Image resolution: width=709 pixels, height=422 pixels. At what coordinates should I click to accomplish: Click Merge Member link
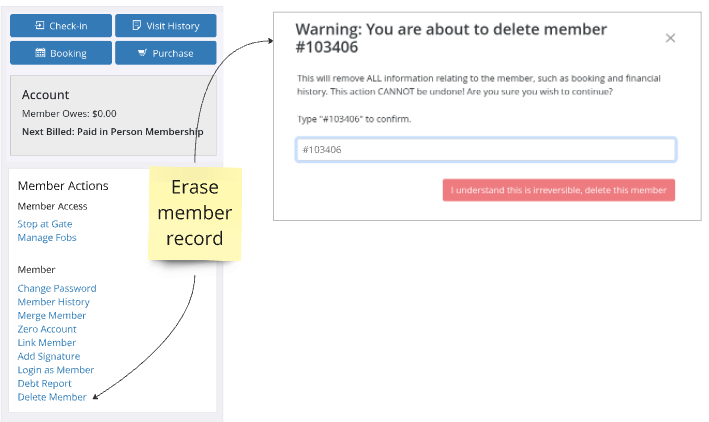[52, 315]
